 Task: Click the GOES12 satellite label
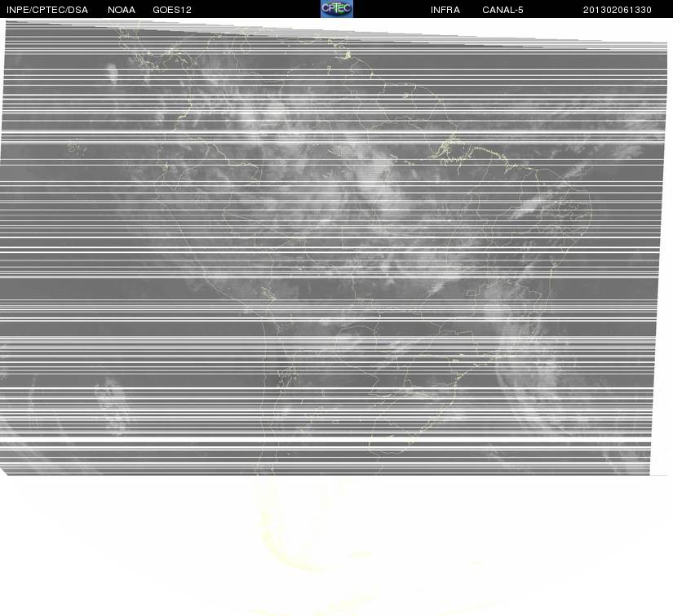click(172, 10)
